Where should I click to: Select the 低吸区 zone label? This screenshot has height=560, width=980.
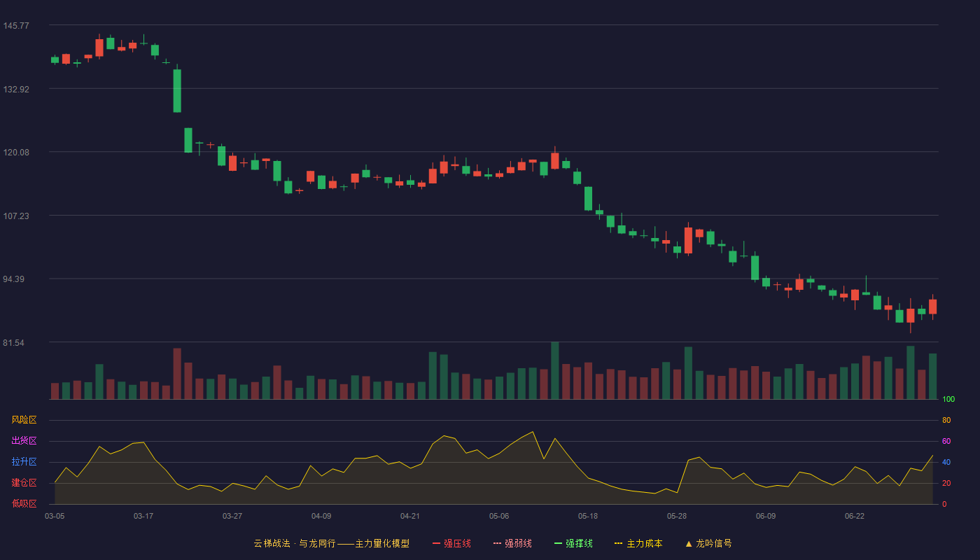[x=24, y=503]
